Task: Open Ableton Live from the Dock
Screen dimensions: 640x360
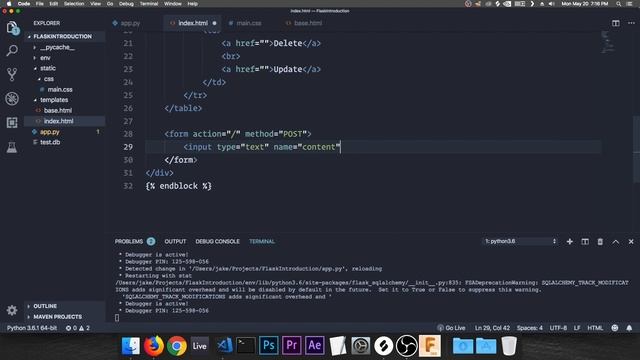Action: pyautogui.click(x=200, y=346)
